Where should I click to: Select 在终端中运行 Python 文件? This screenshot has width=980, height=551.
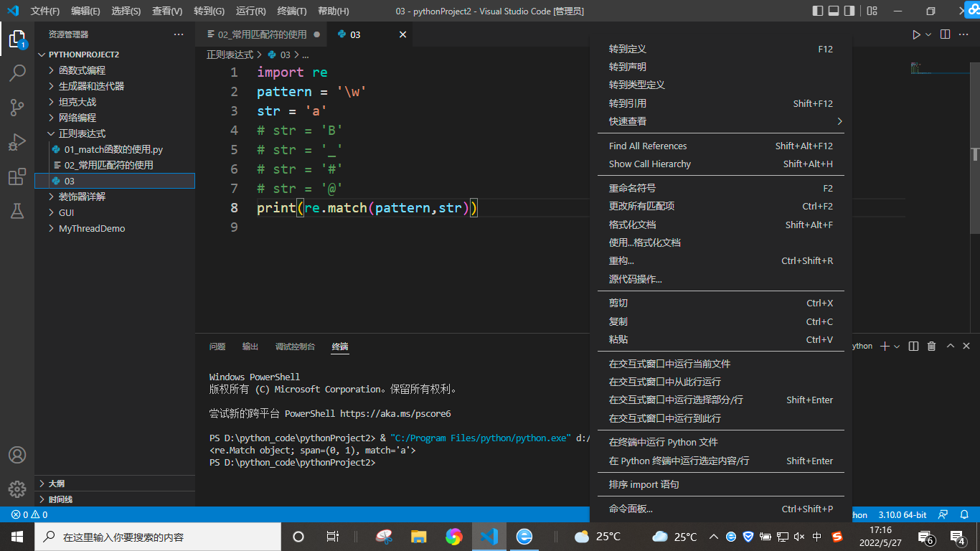coord(721,442)
